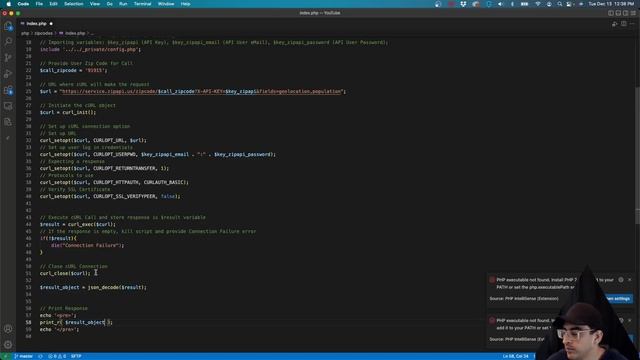This screenshot has height=360, width=640.
Task: Open the zipcodes breadcrumb
Action: click(x=43, y=33)
